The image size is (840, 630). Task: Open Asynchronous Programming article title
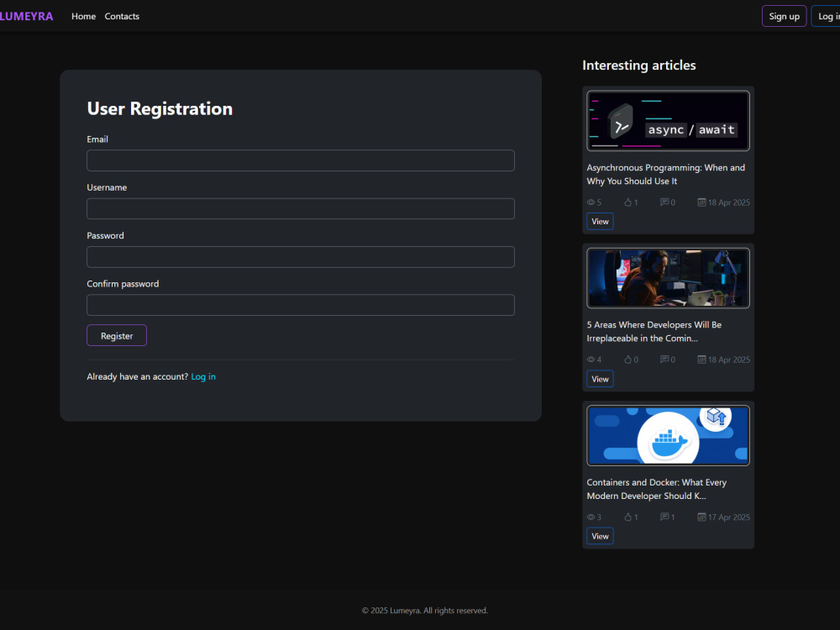point(666,174)
